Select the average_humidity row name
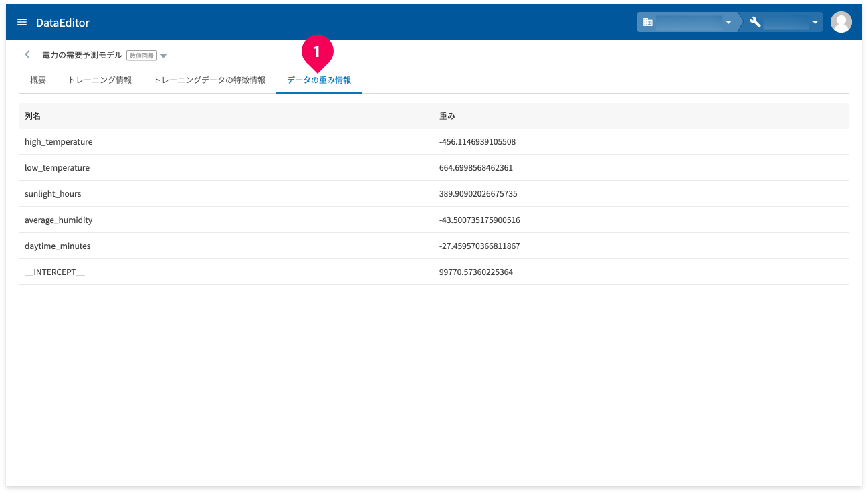The width and height of the screenshot is (868, 494). click(x=59, y=220)
